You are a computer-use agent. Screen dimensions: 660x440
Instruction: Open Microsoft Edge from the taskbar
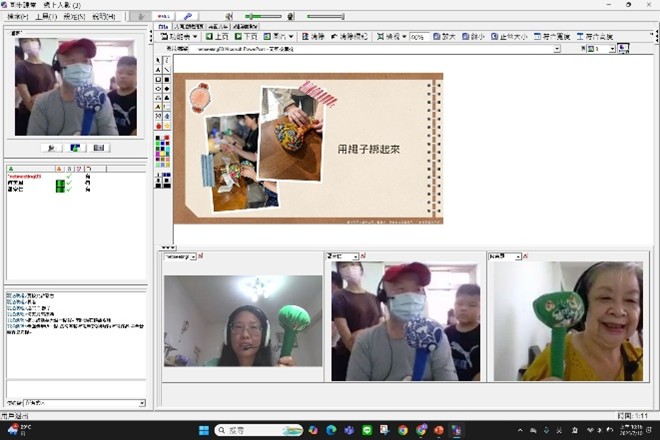[x=331, y=430]
